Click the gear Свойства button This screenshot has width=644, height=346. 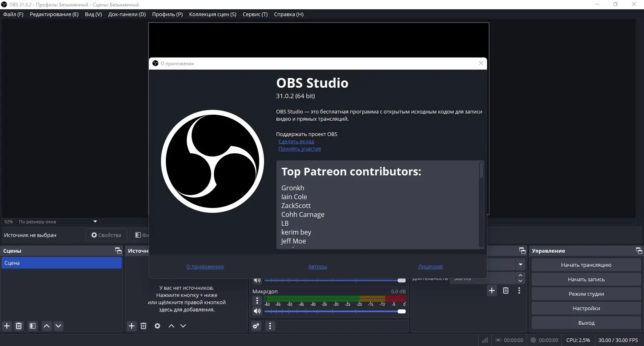106,235
